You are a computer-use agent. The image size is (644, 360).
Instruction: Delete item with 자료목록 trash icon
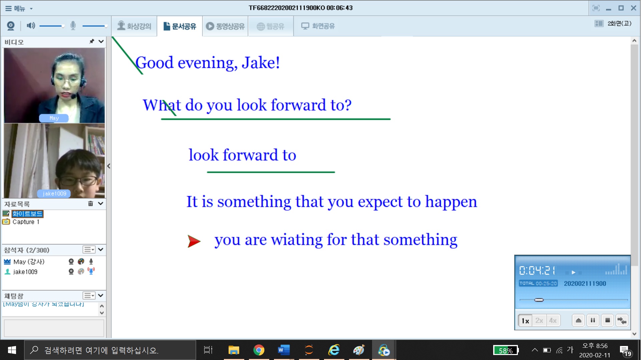tap(90, 203)
